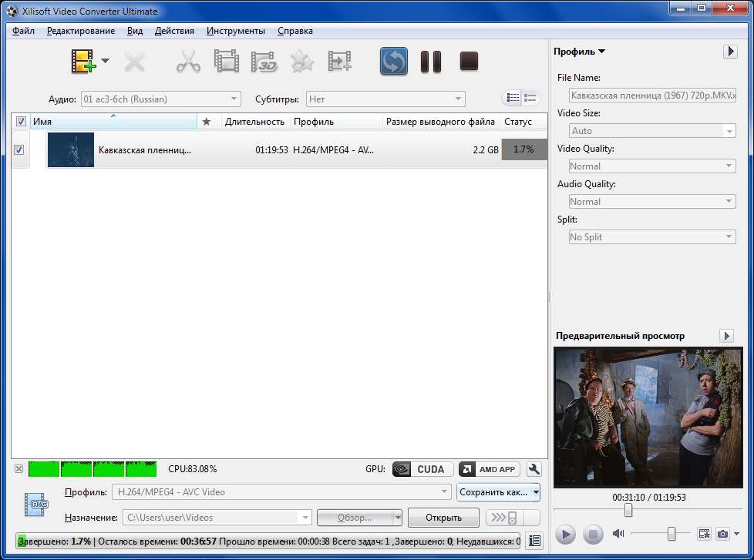Image resolution: width=754 pixels, height=560 pixels.
Task: Open GPU settings wrench icon
Action: click(534, 469)
